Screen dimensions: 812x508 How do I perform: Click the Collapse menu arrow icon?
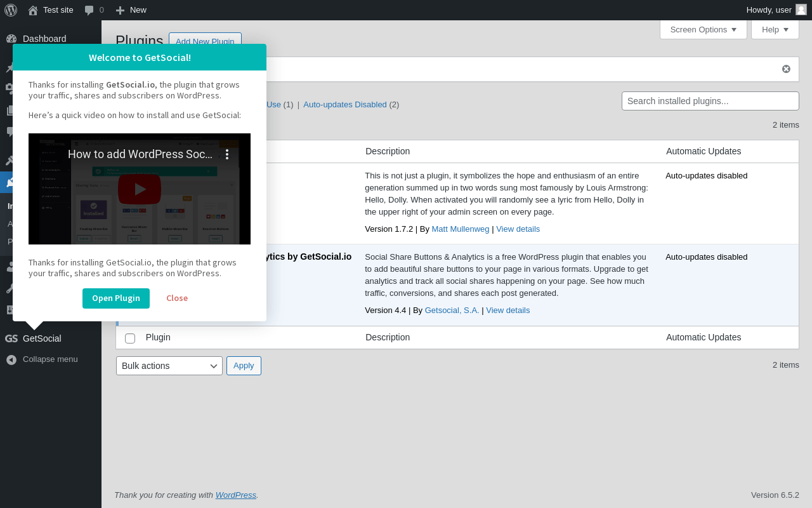(x=11, y=359)
